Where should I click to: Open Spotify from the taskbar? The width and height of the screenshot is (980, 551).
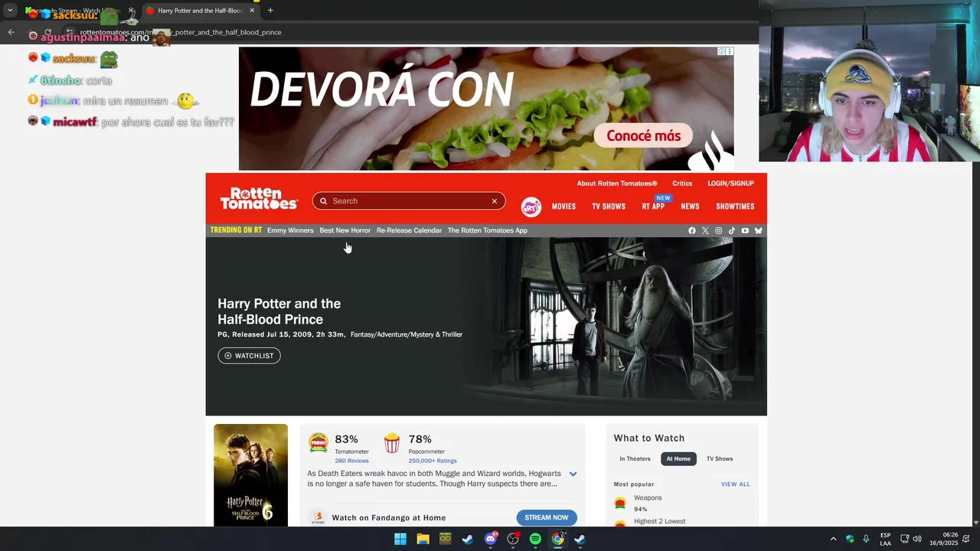pyautogui.click(x=535, y=540)
